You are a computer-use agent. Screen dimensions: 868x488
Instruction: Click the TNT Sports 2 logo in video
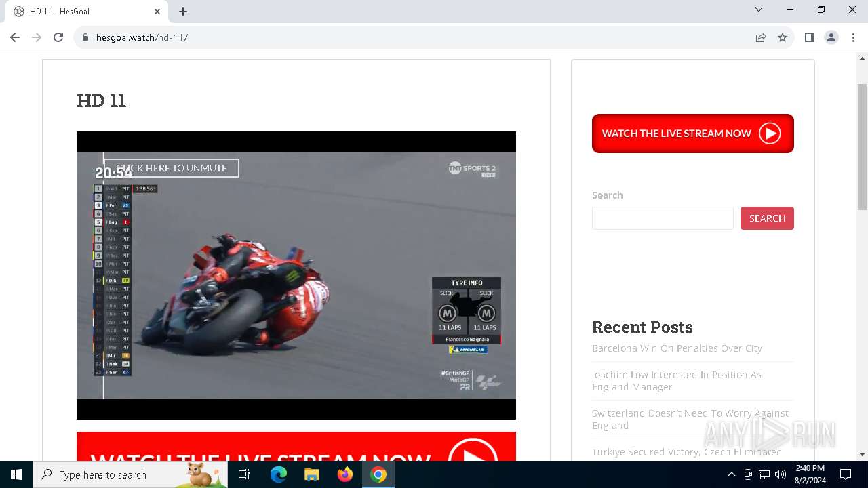(473, 169)
